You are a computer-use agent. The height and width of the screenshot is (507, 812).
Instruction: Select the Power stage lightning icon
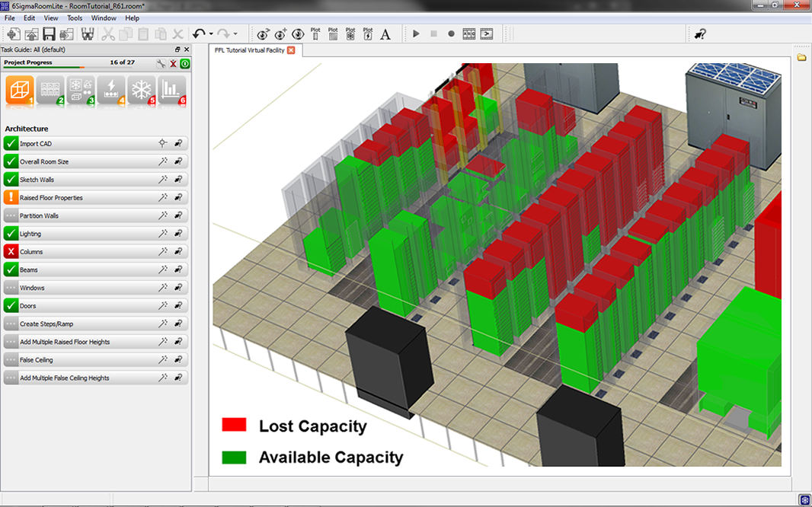pyautogui.click(x=111, y=90)
